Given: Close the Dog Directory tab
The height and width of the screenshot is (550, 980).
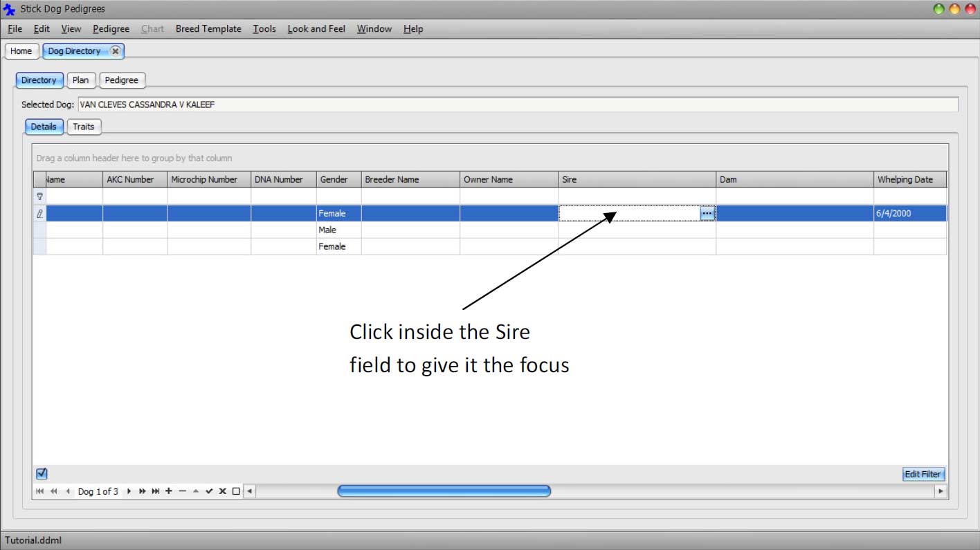Looking at the screenshot, I should pyautogui.click(x=115, y=51).
